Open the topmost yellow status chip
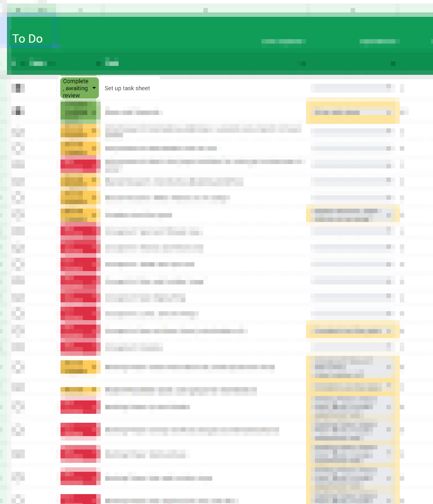This screenshot has width=433, height=504. click(x=80, y=131)
